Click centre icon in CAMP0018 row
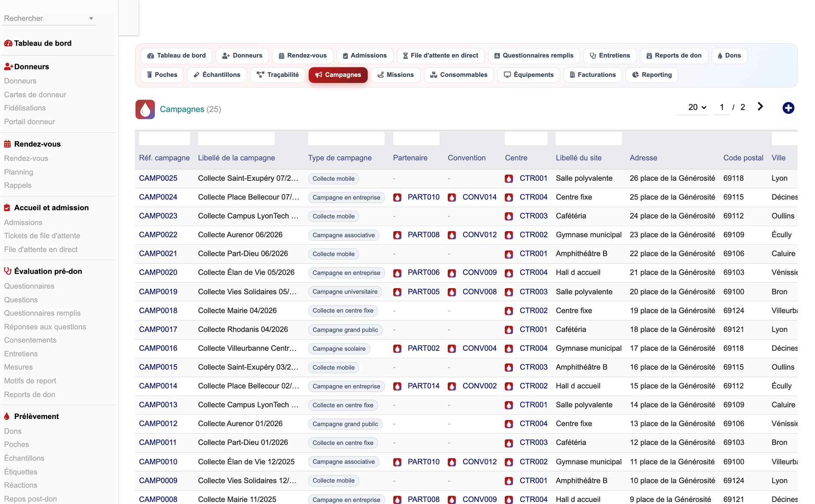The width and height of the screenshot is (815, 504). [509, 311]
